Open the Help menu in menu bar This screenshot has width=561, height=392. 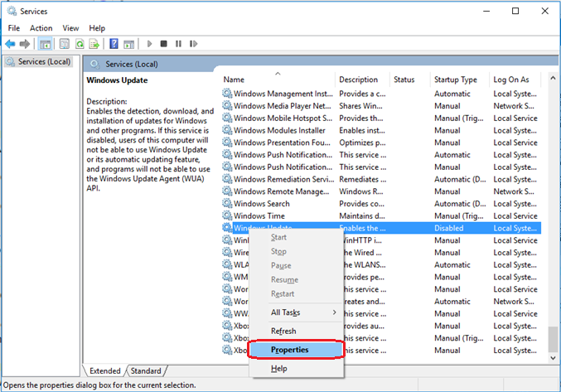tap(97, 28)
